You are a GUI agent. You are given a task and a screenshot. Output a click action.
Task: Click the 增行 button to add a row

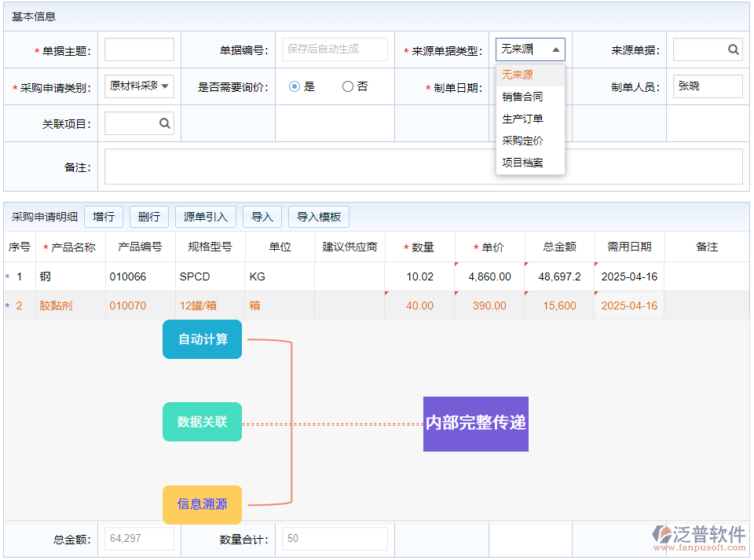pos(104,216)
